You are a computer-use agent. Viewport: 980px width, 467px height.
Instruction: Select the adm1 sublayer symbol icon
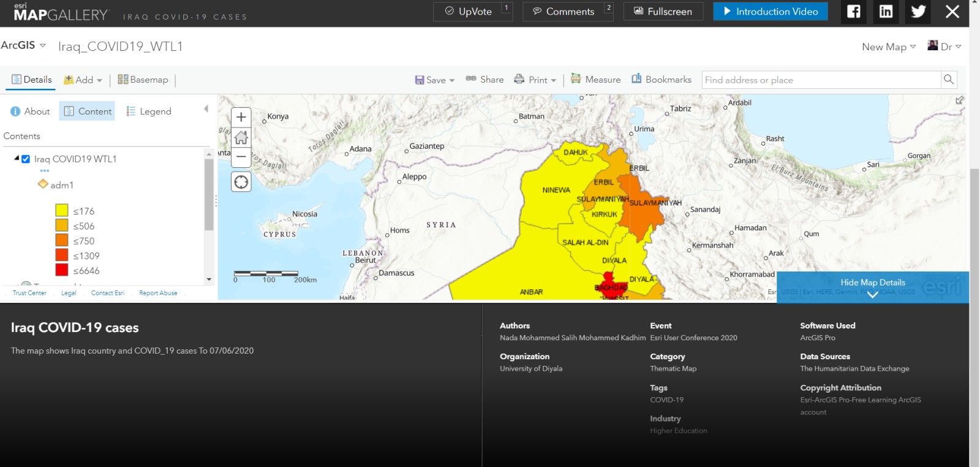pyautogui.click(x=43, y=184)
